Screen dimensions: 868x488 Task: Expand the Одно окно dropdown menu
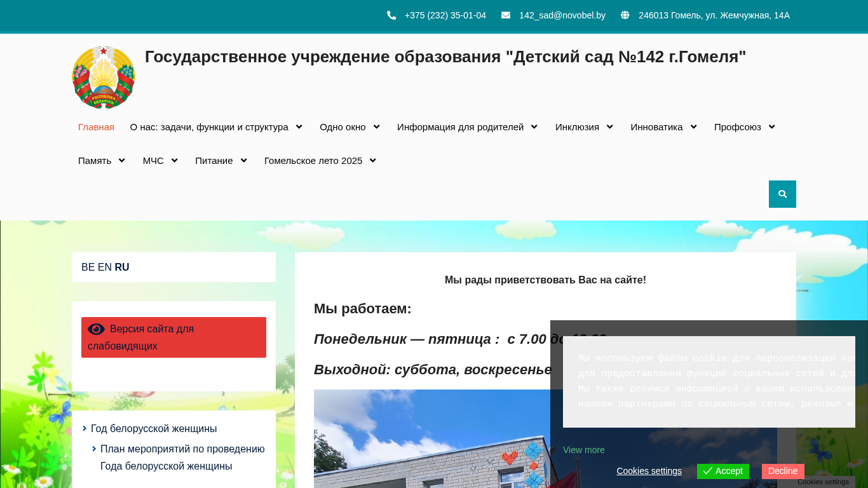(349, 127)
